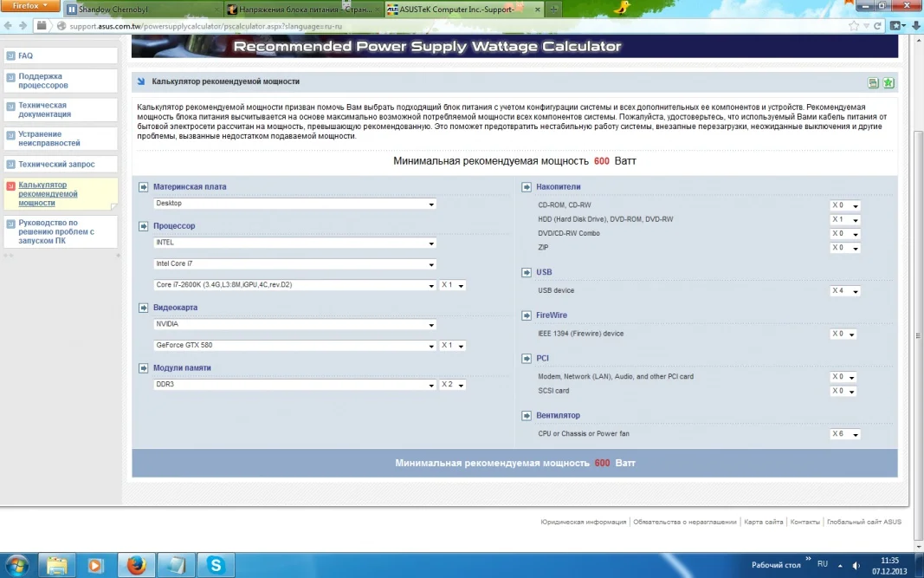This screenshot has width=924, height=578.
Task: Open the INTEL processor vendor dropdown
Action: 294,243
